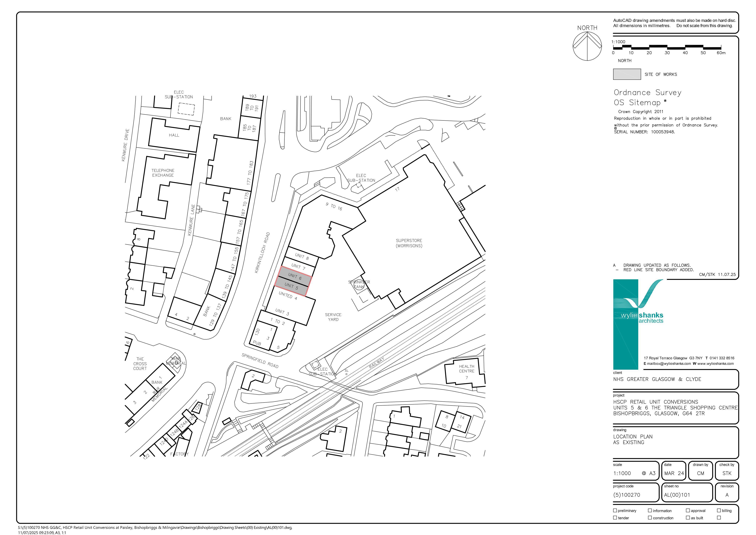This screenshot has width=756, height=535.
Task: Click the Crown Copyright 2011 text
Action: [x=641, y=111]
